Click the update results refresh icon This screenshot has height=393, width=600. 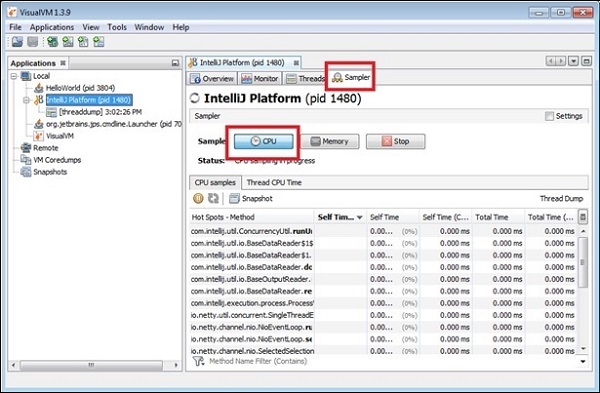[x=213, y=198]
